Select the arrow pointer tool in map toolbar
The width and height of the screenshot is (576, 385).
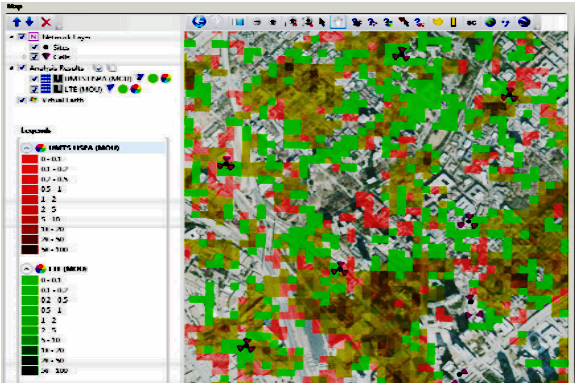pos(322,22)
